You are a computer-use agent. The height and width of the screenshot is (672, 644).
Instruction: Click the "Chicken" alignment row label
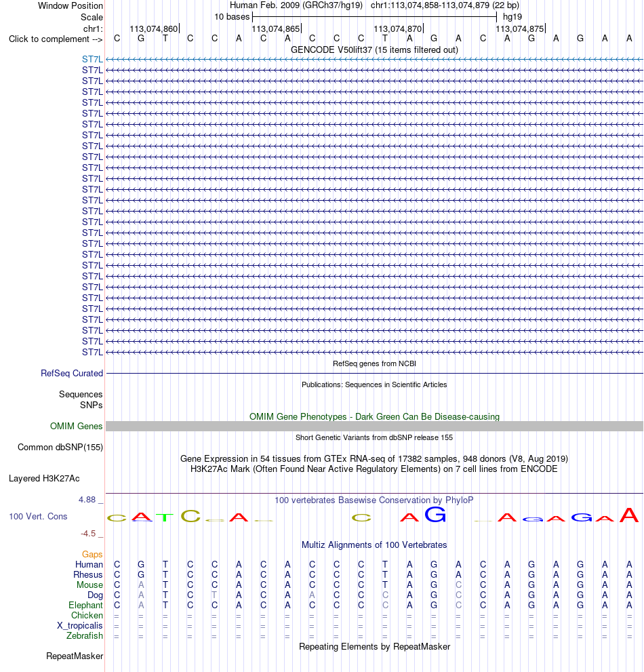87,616
